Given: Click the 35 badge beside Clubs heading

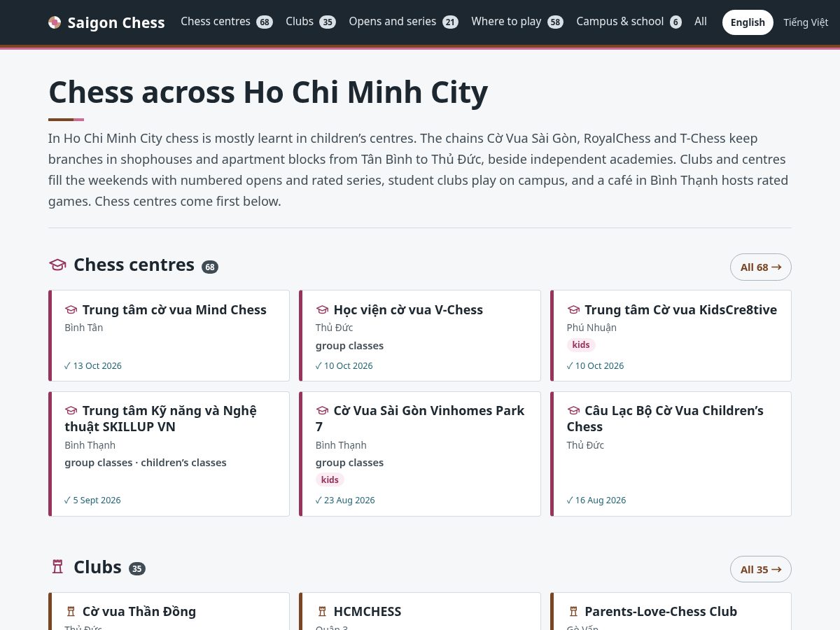Looking at the screenshot, I should 137,569.
